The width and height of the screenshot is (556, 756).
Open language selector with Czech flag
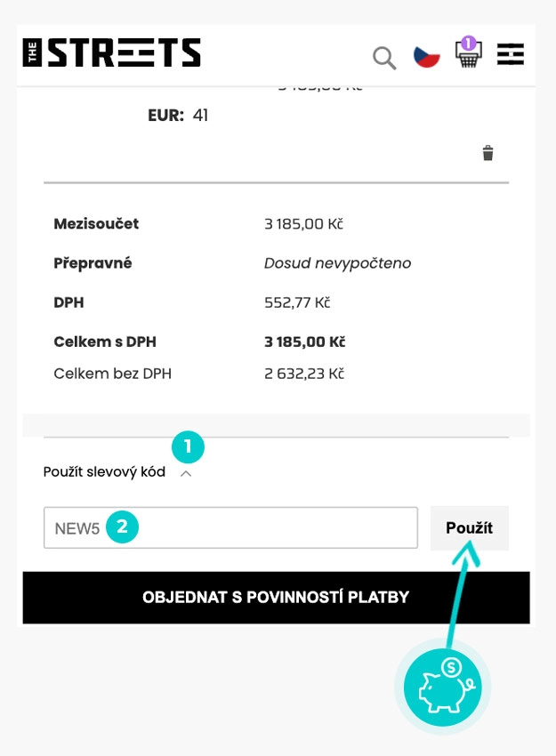[427, 57]
